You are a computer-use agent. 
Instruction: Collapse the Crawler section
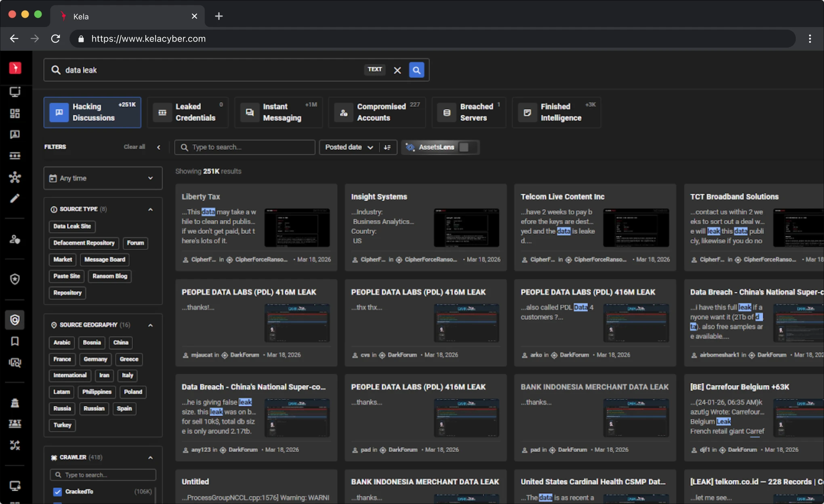click(150, 458)
